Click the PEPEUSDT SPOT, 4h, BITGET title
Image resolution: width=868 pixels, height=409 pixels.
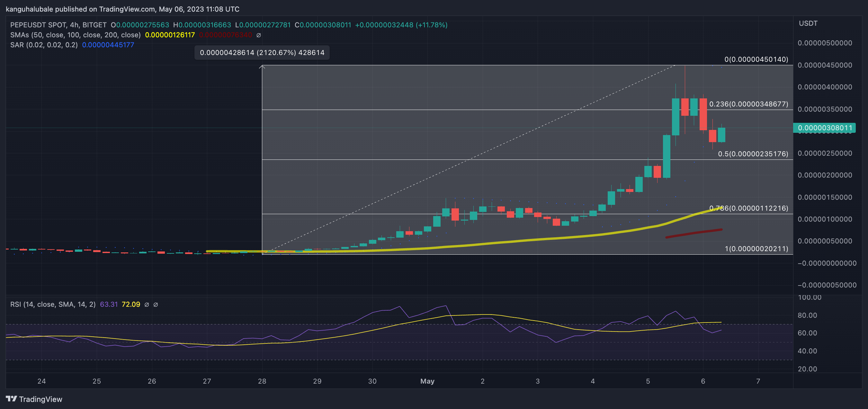point(58,25)
